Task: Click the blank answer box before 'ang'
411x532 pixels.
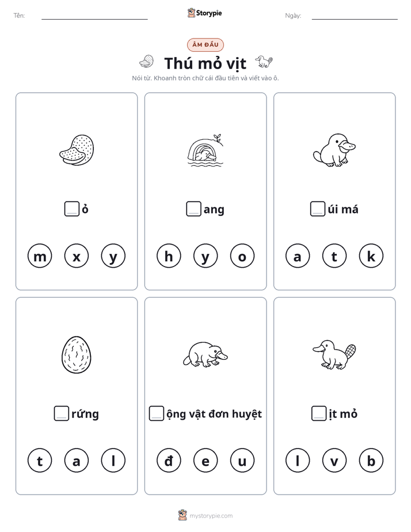Action: [x=193, y=209]
